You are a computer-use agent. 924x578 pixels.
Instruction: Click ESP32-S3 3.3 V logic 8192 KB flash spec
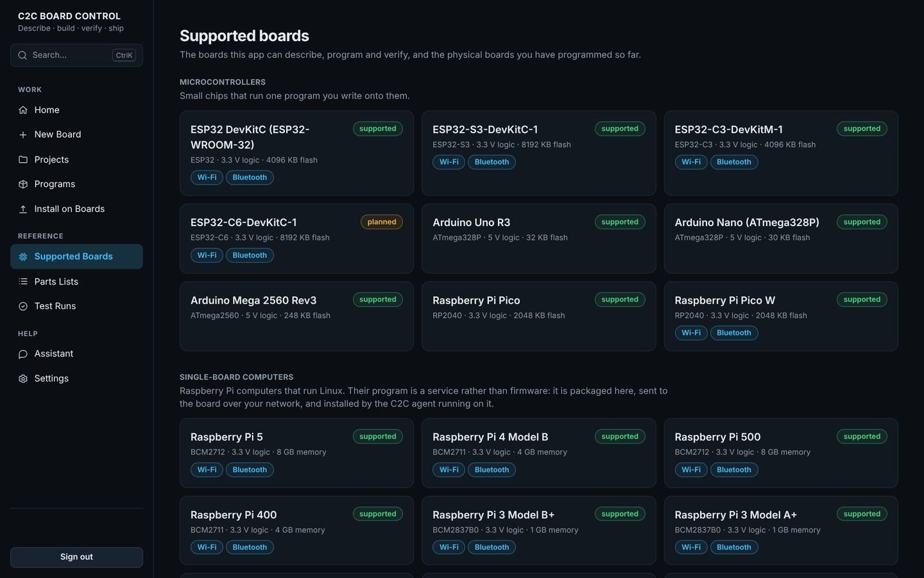tap(502, 144)
